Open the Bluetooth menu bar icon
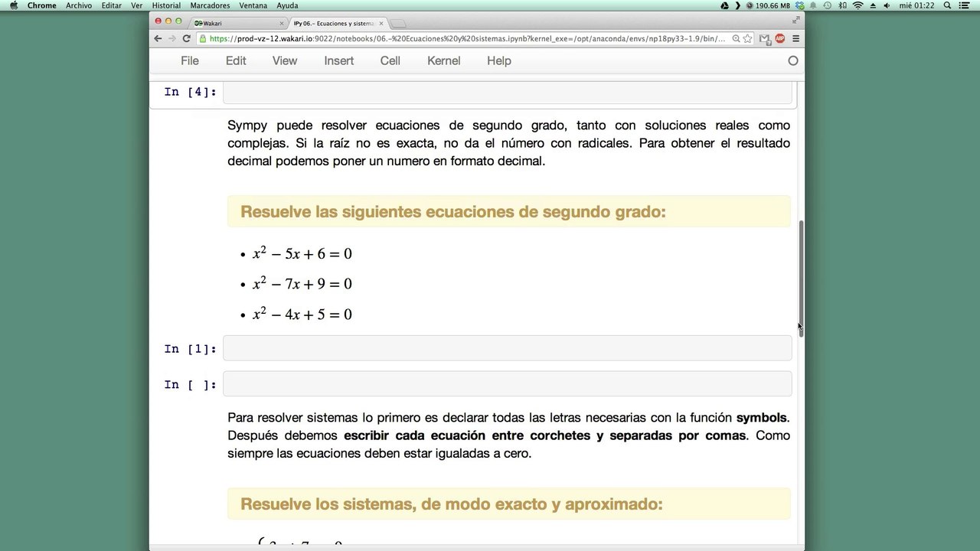The width and height of the screenshot is (980, 551). (842, 5)
